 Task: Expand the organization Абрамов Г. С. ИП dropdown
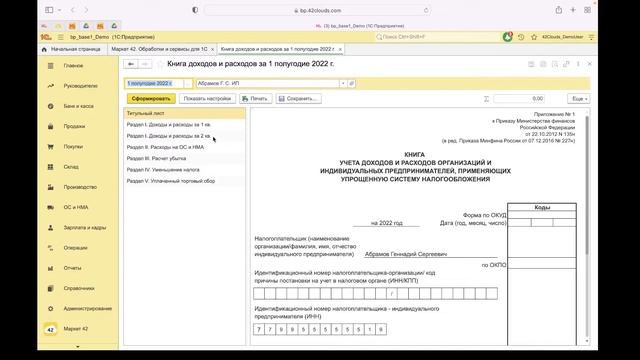click(343, 83)
